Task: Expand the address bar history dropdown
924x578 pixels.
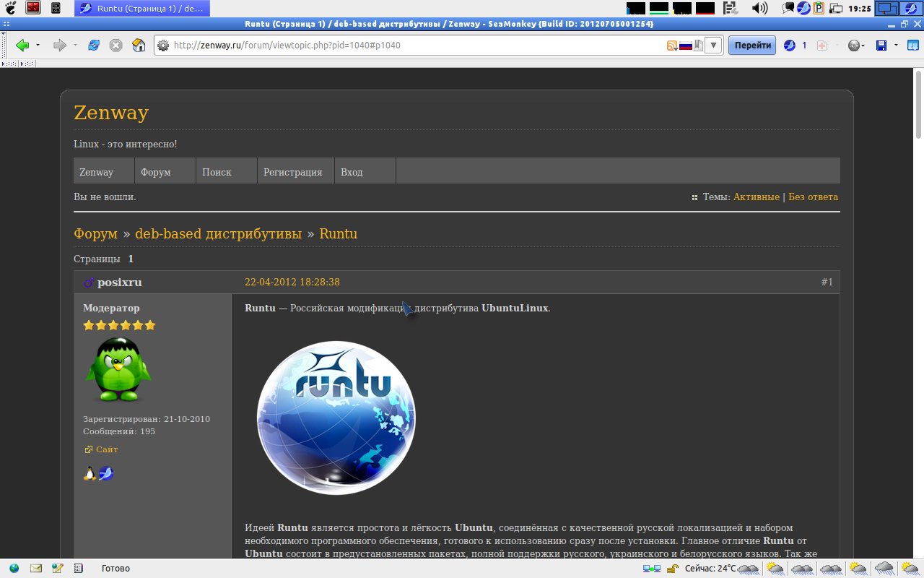Action: pos(713,46)
